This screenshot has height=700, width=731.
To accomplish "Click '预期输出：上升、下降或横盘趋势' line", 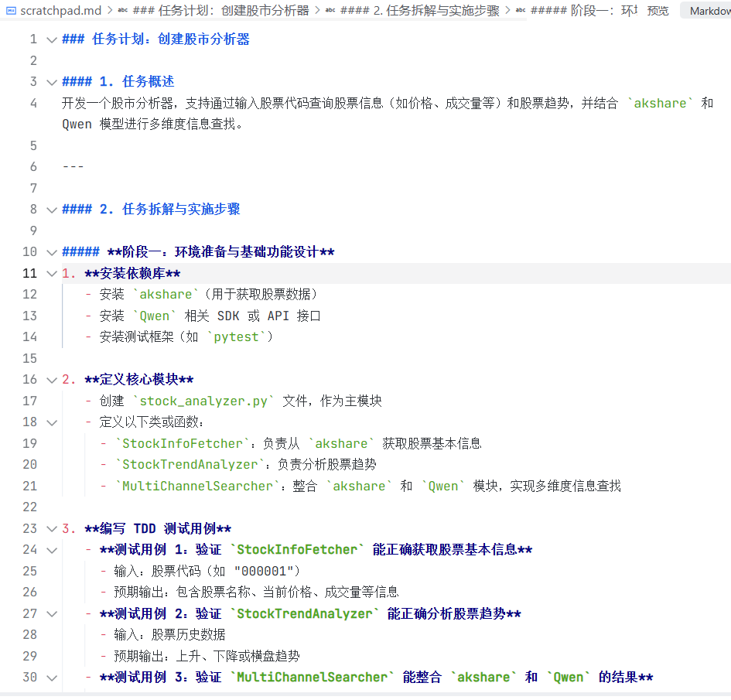I will tap(207, 656).
